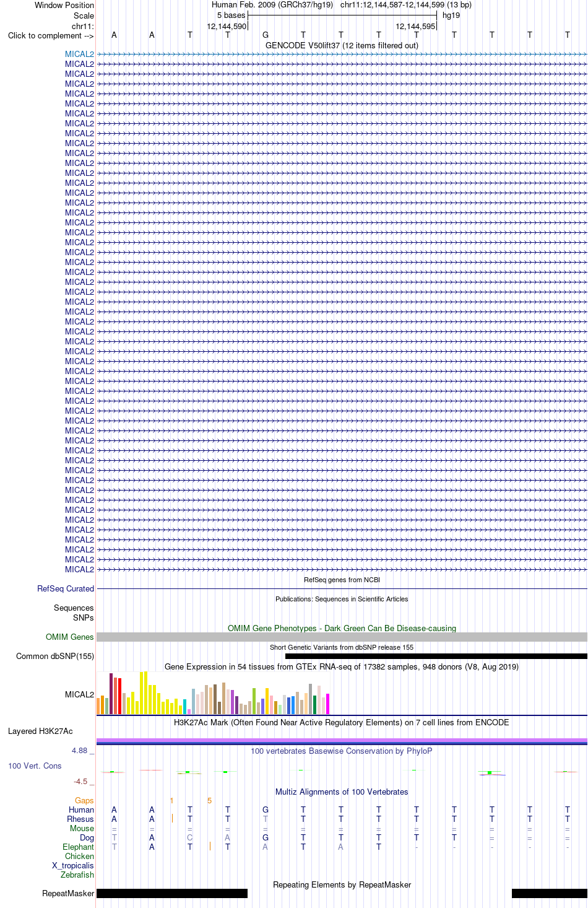Click the dark maroon bar in GTEx chart
Image resolution: width=588 pixels, height=908 pixels.
[111, 694]
